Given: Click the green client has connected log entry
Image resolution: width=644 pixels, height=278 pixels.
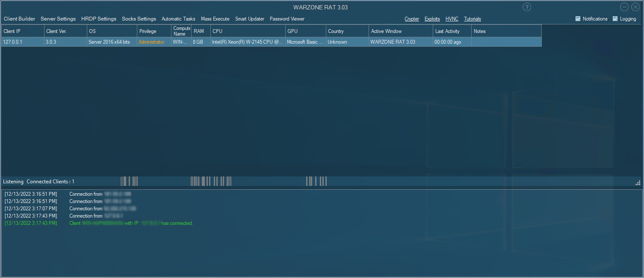Looking at the screenshot, I should coord(99,223).
